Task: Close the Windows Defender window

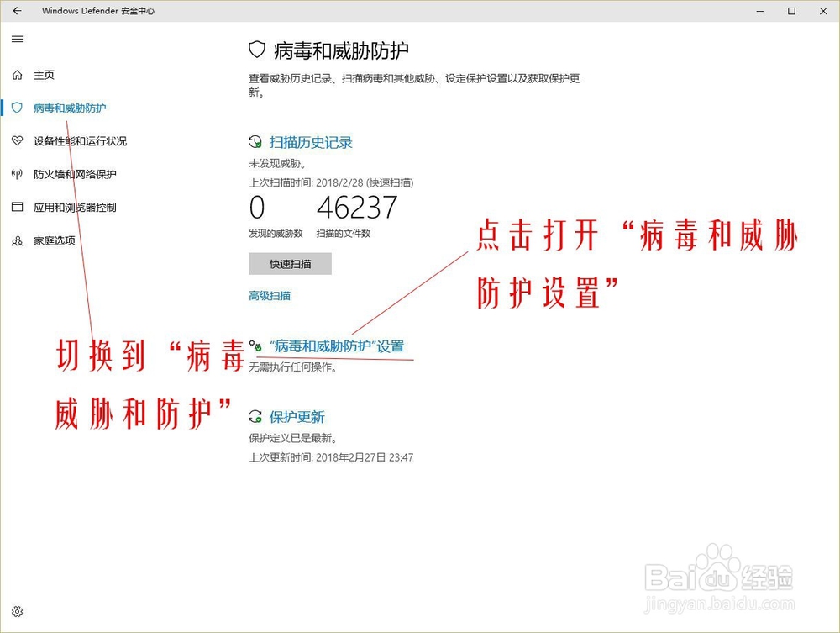Action: pos(823,11)
